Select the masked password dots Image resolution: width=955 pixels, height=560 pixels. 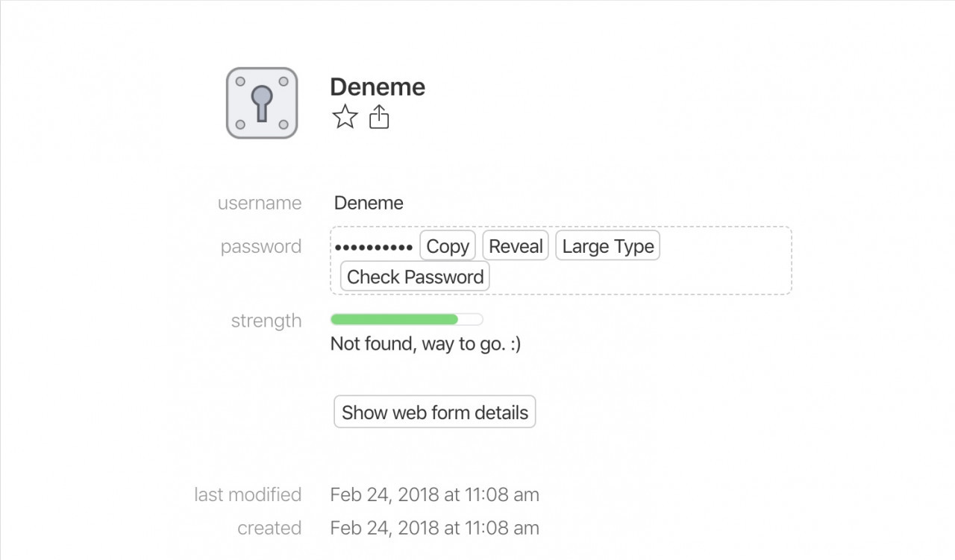point(373,248)
